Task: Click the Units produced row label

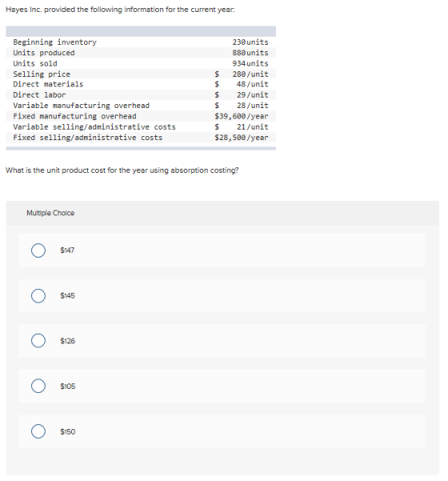Action: point(44,53)
